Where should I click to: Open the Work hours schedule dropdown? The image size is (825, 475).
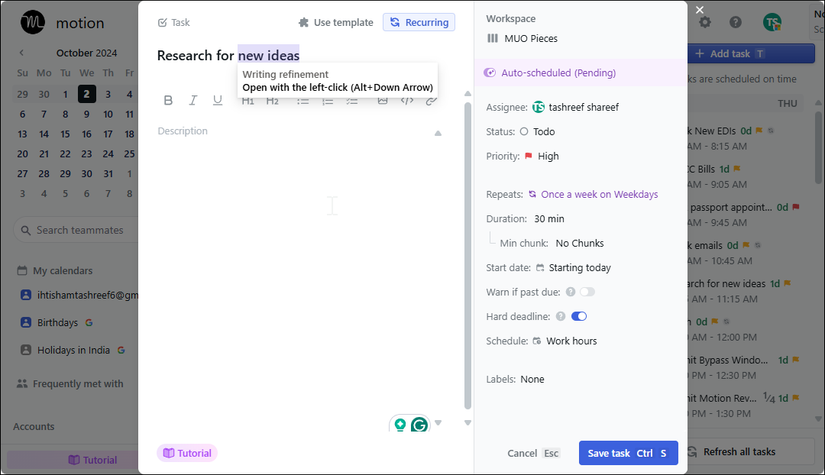tap(565, 341)
